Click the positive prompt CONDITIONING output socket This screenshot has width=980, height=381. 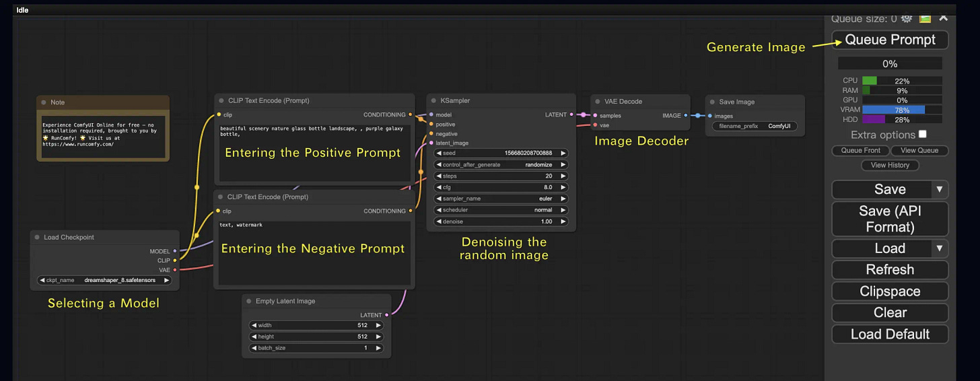point(411,115)
